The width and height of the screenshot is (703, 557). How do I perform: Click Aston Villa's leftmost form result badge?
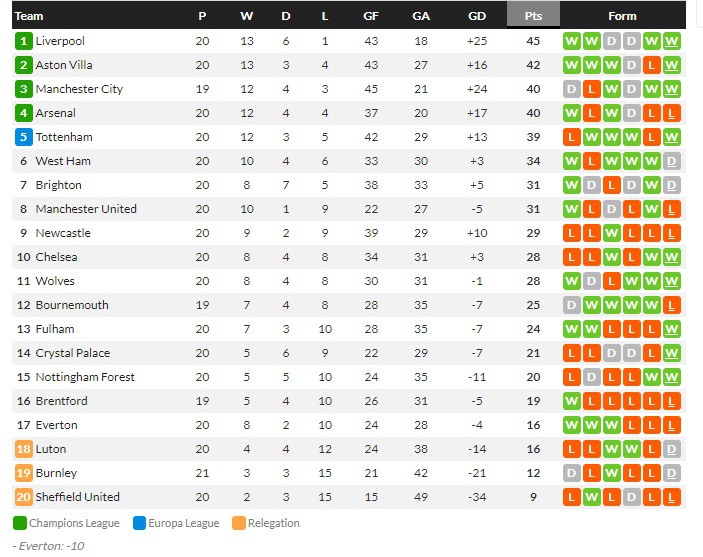pyautogui.click(x=572, y=65)
